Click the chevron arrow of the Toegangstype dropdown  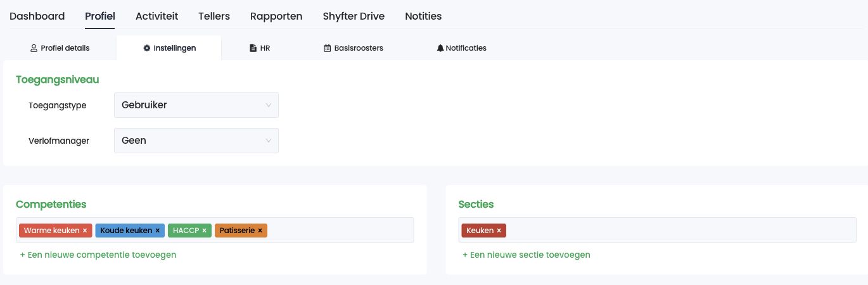pyautogui.click(x=268, y=105)
